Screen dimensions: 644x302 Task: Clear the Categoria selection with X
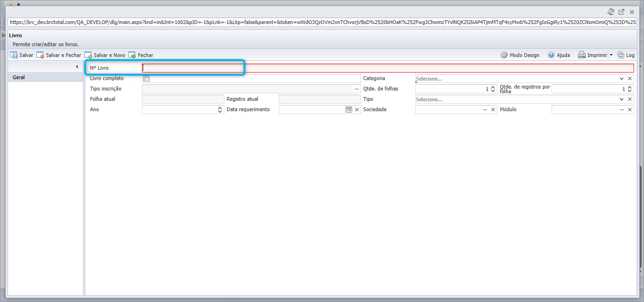point(630,79)
